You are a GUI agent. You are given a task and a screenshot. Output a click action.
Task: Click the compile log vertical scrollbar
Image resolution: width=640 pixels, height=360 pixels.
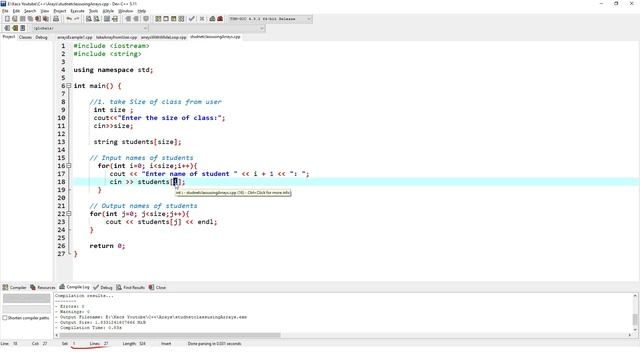tap(635, 319)
